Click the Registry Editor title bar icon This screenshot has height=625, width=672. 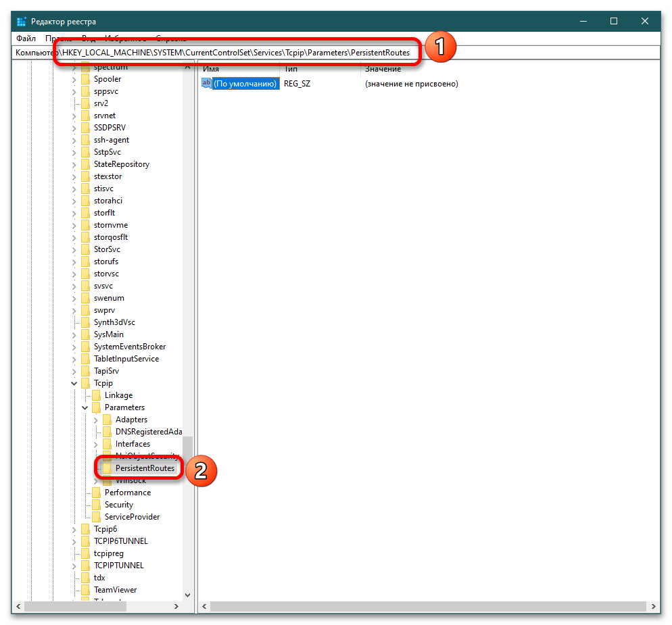pyautogui.click(x=21, y=22)
